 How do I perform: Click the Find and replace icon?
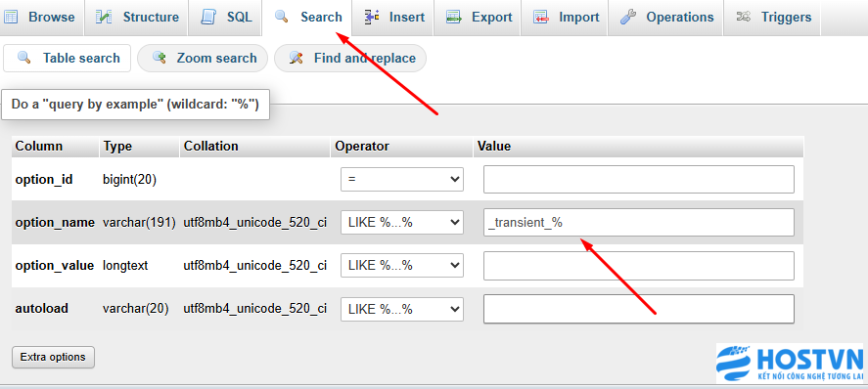click(297, 58)
